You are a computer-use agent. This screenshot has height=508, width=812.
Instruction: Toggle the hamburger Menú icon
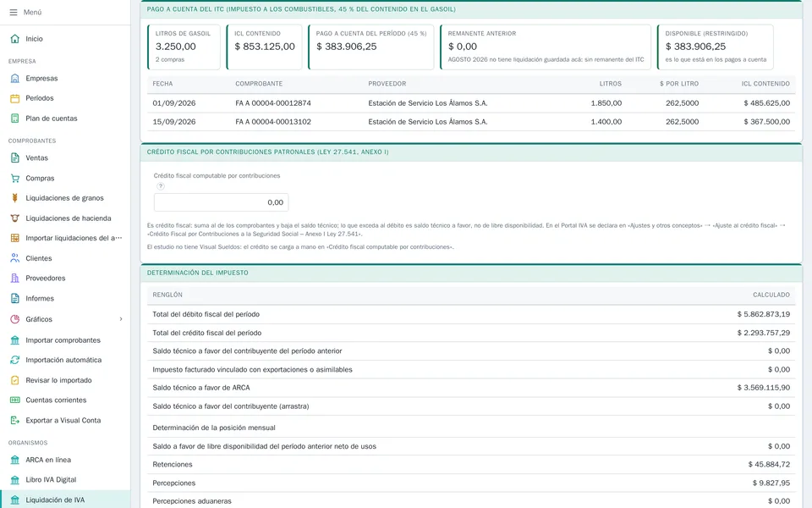point(14,13)
